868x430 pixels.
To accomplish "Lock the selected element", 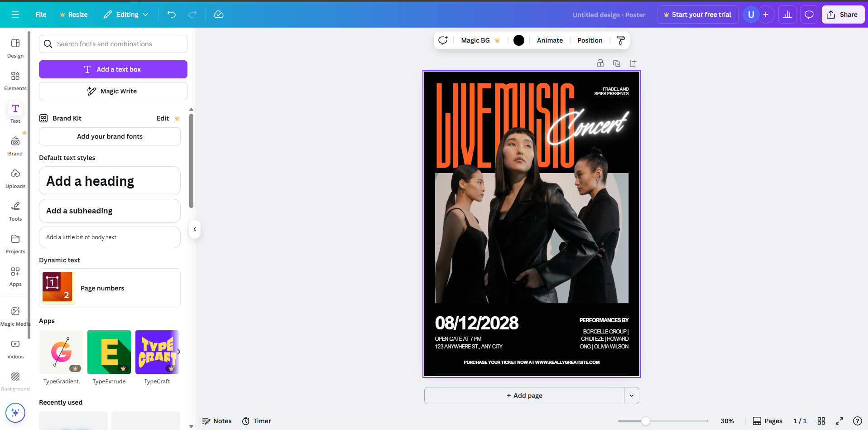I will [x=600, y=63].
